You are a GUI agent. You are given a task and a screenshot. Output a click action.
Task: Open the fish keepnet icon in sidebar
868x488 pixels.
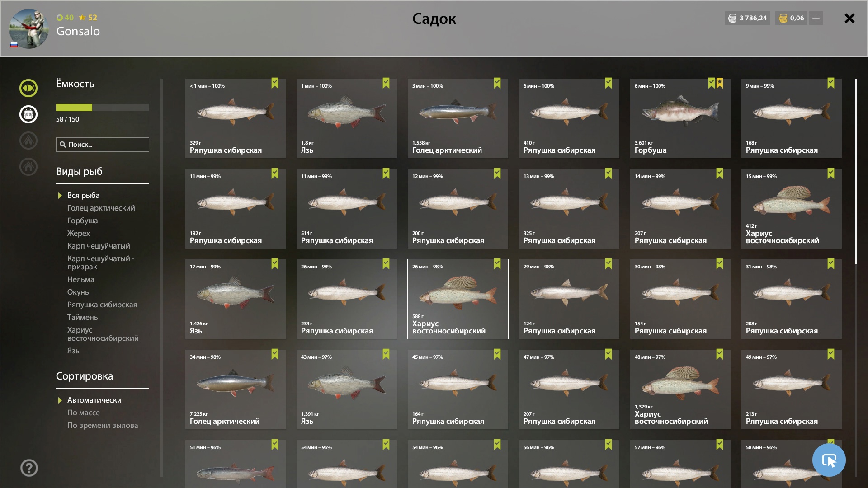click(x=28, y=88)
